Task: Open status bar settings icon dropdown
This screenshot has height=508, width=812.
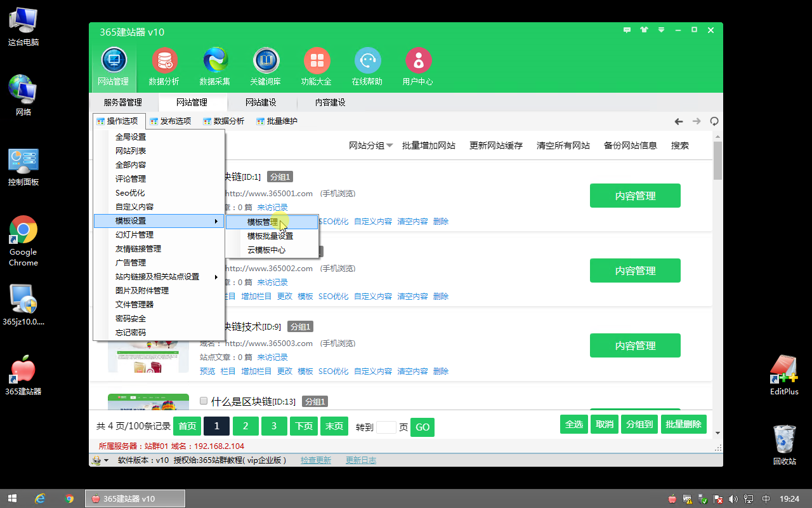Action: tap(100, 460)
